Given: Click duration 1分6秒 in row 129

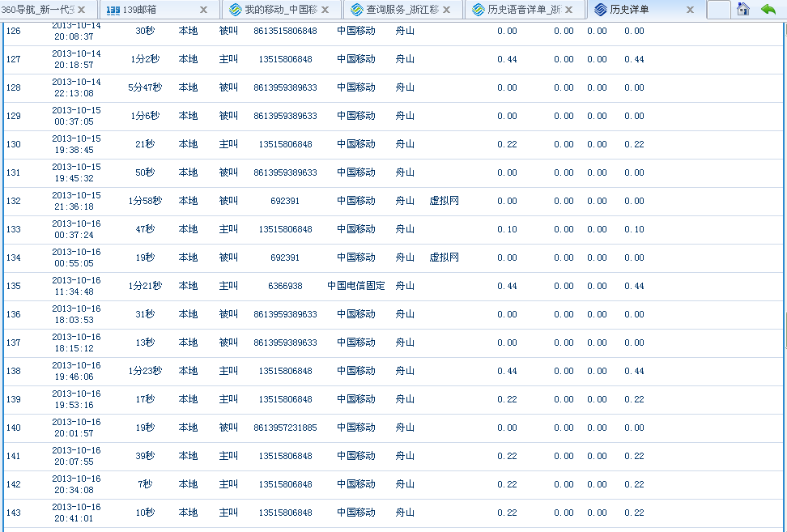Looking at the screenshot, I should pos(145,116).
